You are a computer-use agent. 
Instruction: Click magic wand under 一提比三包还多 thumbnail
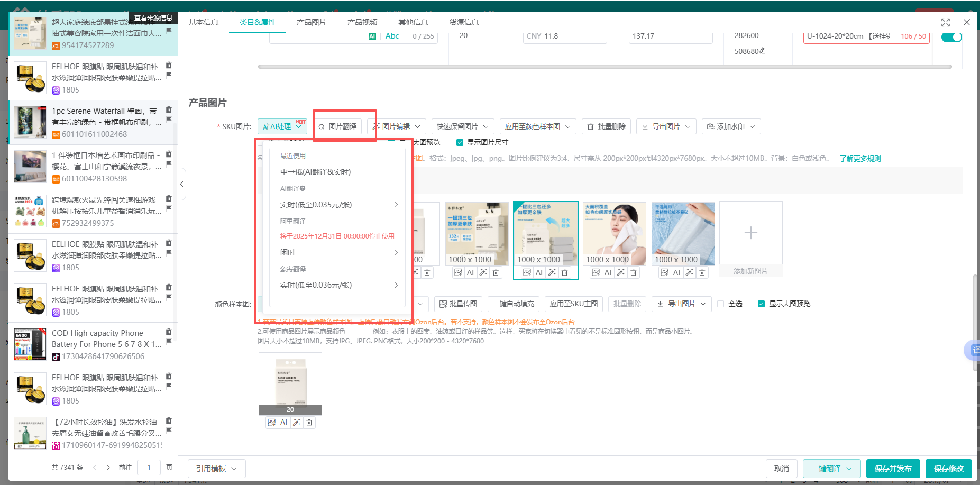(x=552, y=272)
